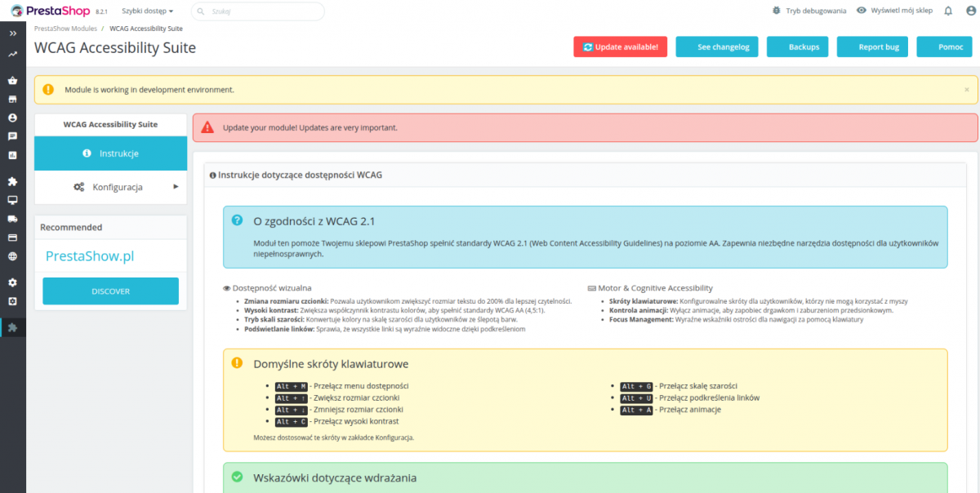Click the 'Przełącz wysoki kontrast' text

(x=356, y=421)
